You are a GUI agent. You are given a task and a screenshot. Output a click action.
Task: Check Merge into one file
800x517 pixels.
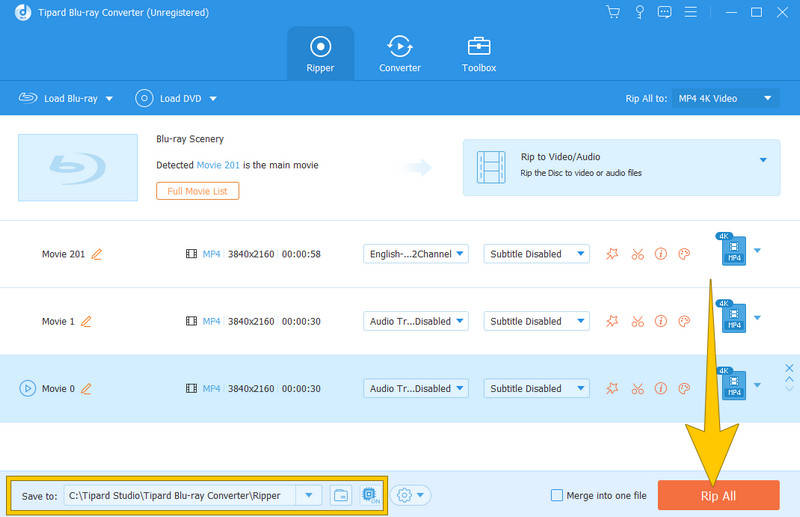[557, 495]
